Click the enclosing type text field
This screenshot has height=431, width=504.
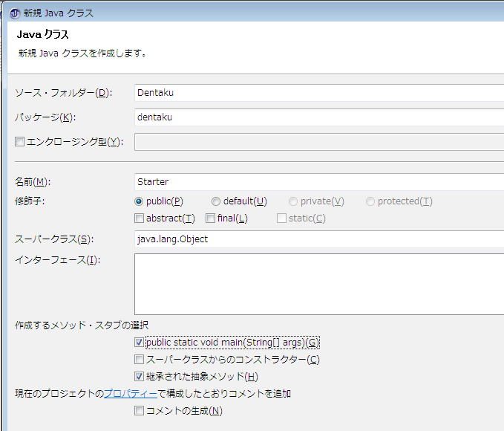click(319, 142)
